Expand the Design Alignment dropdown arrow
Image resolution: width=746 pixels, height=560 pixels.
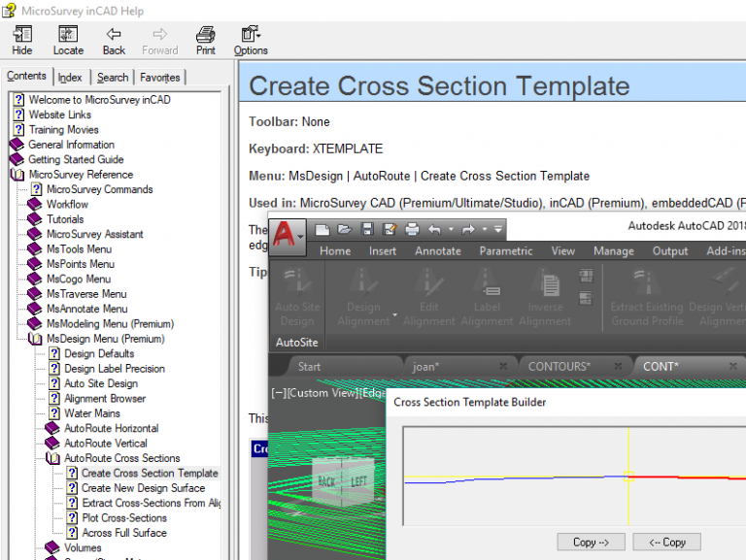pos(395,316)
